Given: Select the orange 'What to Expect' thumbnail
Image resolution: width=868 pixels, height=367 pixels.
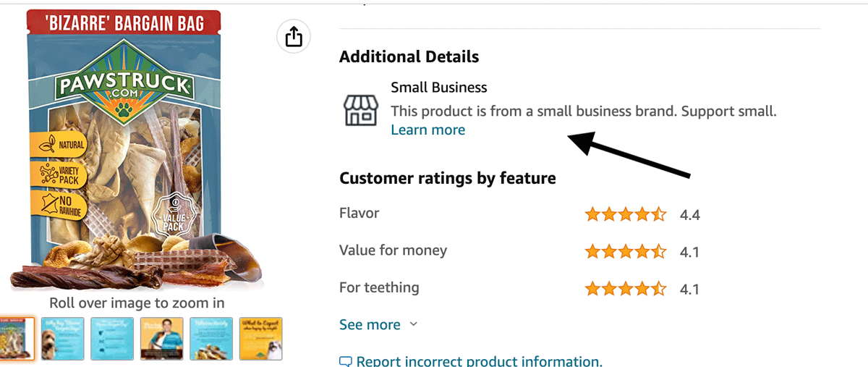Looking at the screenshot, I should pos(260,338).
